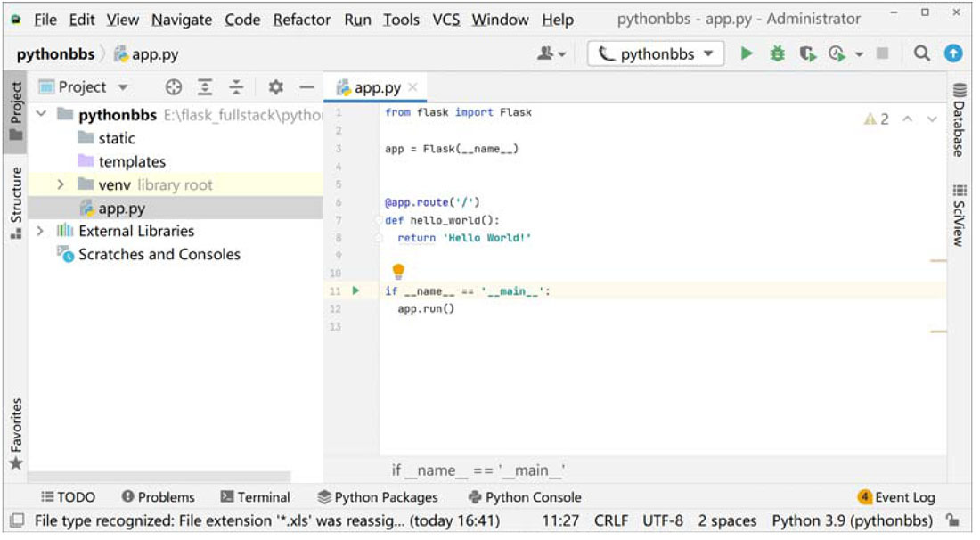Image resolution: width=980 pixels, height=540 pixels.
Task: Collapse the pythonbbs root folder
Action: point(41,114)
